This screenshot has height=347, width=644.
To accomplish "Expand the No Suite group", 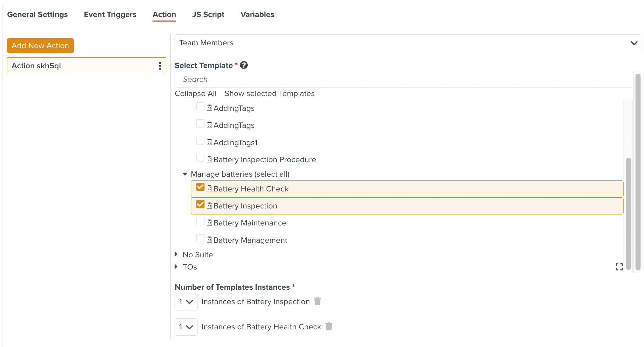I will 176,254.
